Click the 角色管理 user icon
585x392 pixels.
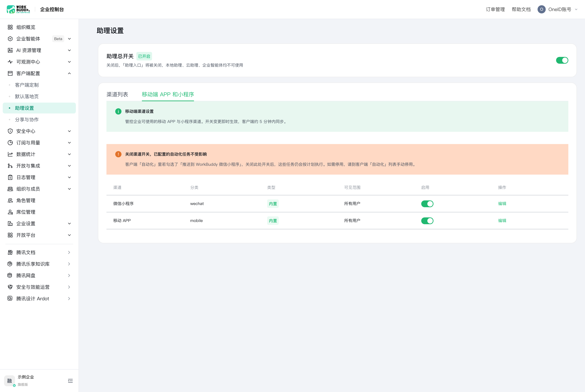pos(10,200)
